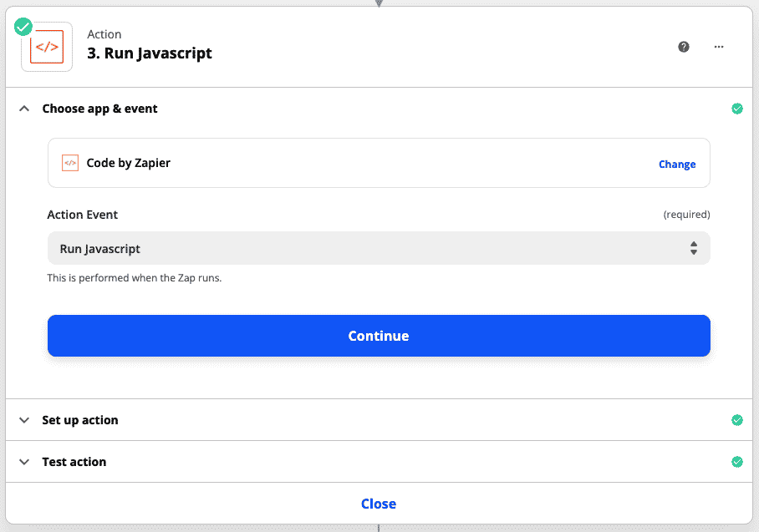
Task: Expand the Set up action section
Action: [24, 420]
